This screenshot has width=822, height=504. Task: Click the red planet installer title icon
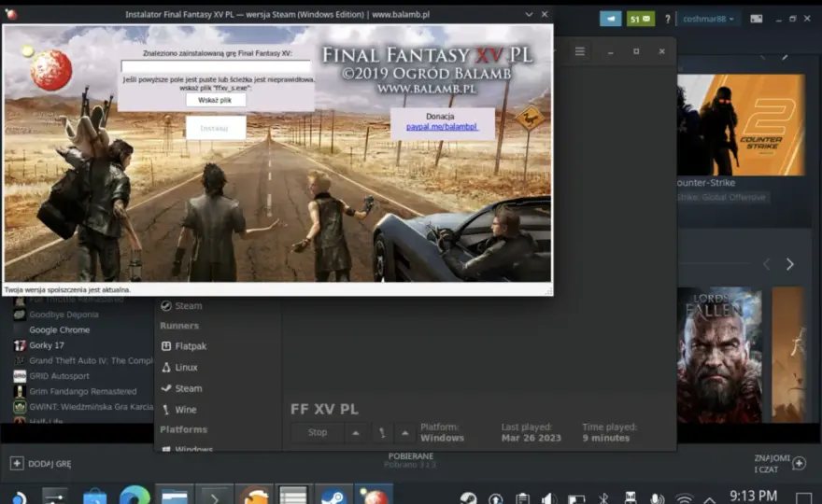(x=11, y=15)
